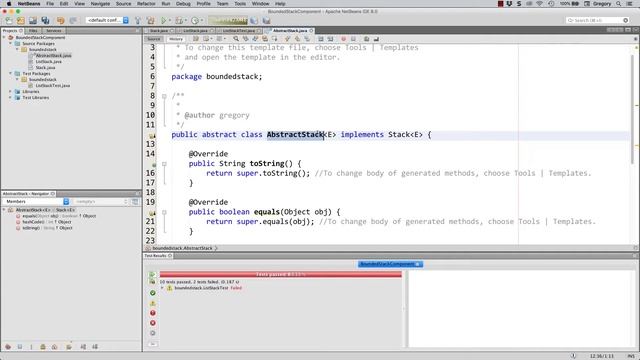640x360 pixels.
Task: Click the Apple menu icon
Action: point(9,4)
